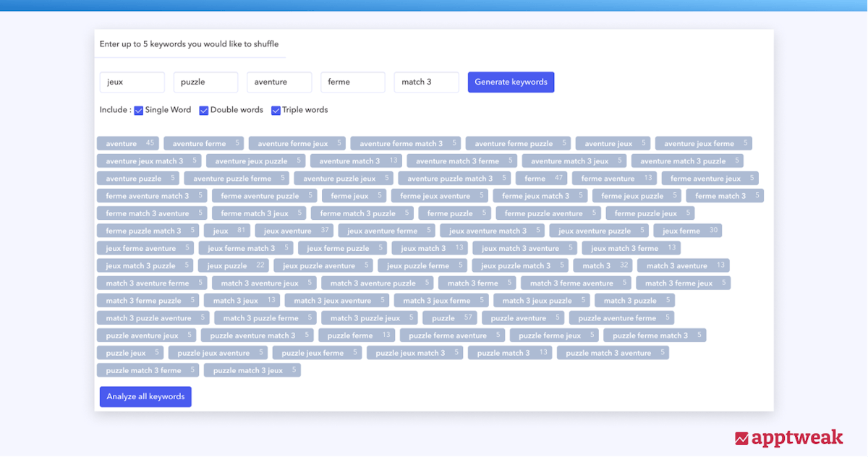Screen dimensions: 868x457
Task: Disable the Triple words checkbox
Action: (x=276, y=111)
